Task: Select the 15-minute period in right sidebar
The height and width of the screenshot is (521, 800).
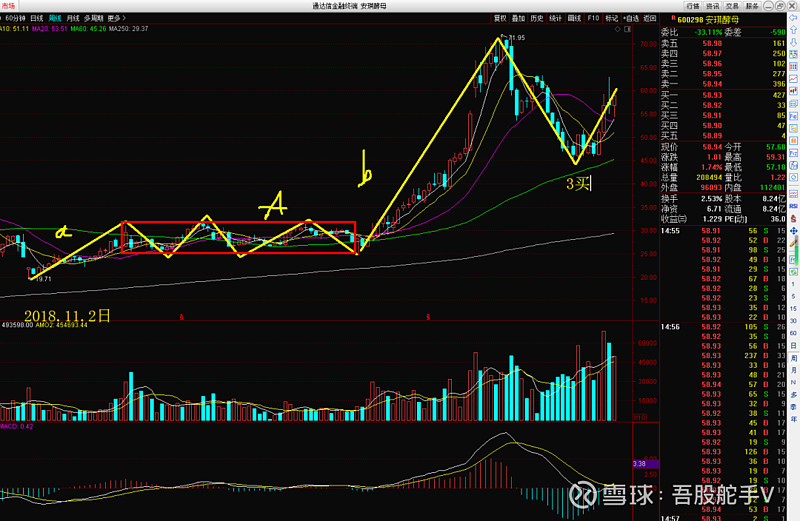Action: click(x=793, y=309)
